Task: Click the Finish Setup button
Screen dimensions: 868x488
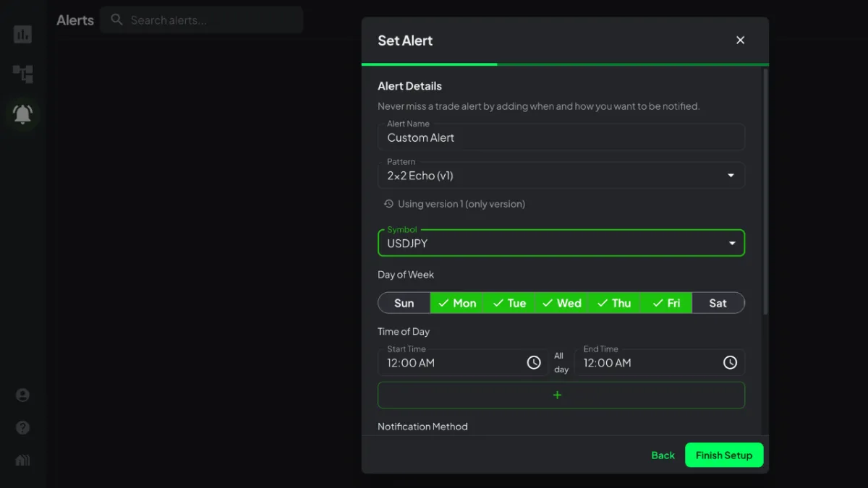Action: [723, 455]
